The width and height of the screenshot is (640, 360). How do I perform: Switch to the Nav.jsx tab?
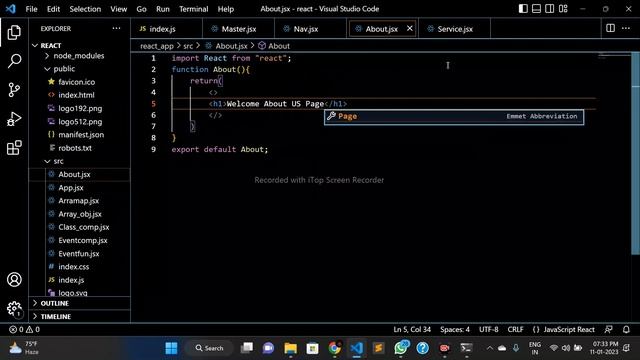[x=310, y=29]
